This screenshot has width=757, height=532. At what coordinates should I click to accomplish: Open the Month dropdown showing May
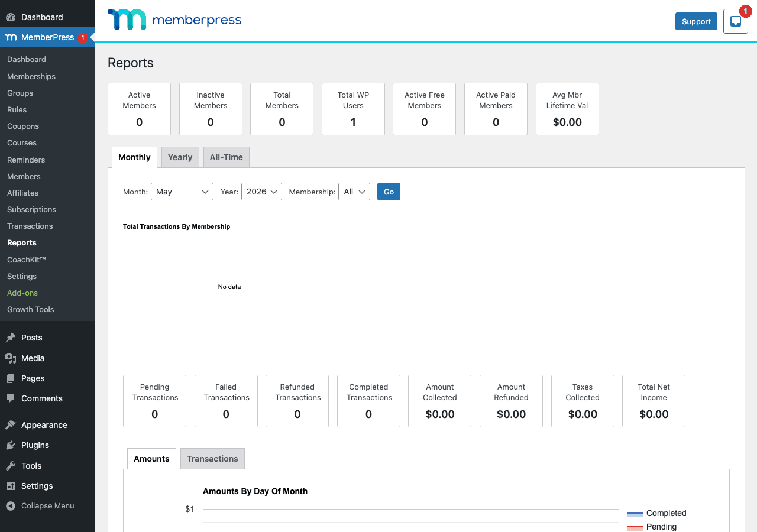(182, 192)
